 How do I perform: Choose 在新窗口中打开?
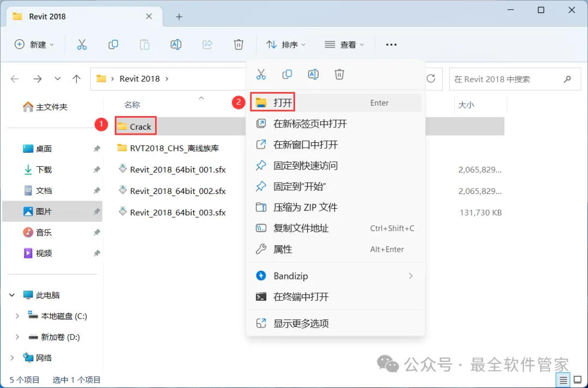[x=335, y=145]
